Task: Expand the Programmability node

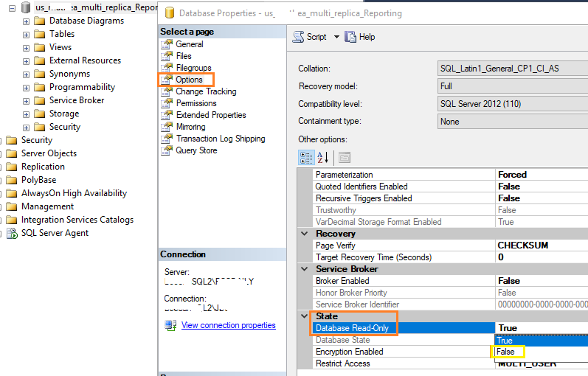Action: pos(26,88)
